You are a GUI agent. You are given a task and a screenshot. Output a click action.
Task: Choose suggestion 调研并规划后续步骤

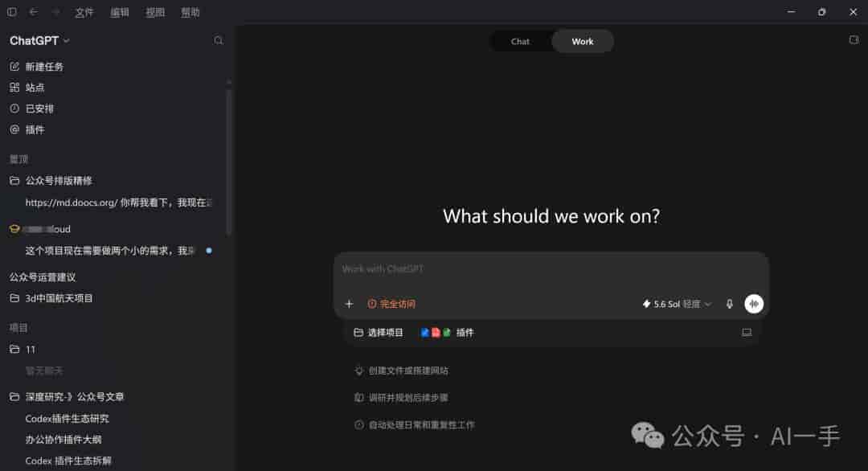[x=401, y=398]
